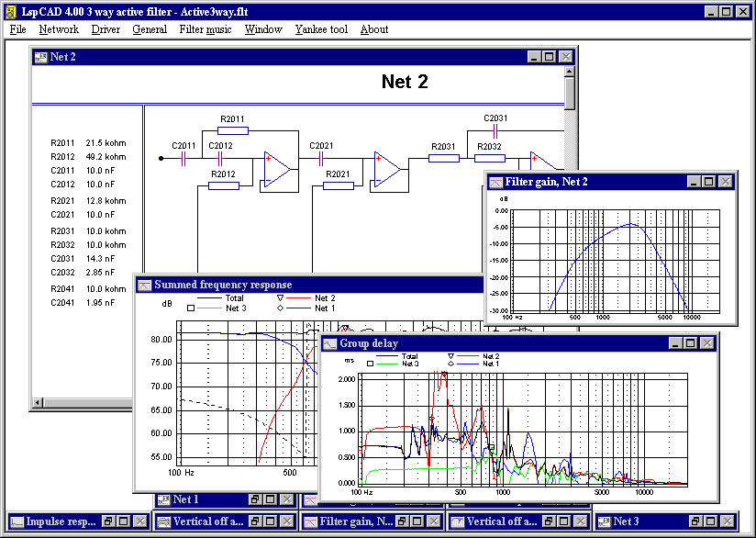
Task: Click the LspCAD application icon in title bar
Action: tap(11, 11)
